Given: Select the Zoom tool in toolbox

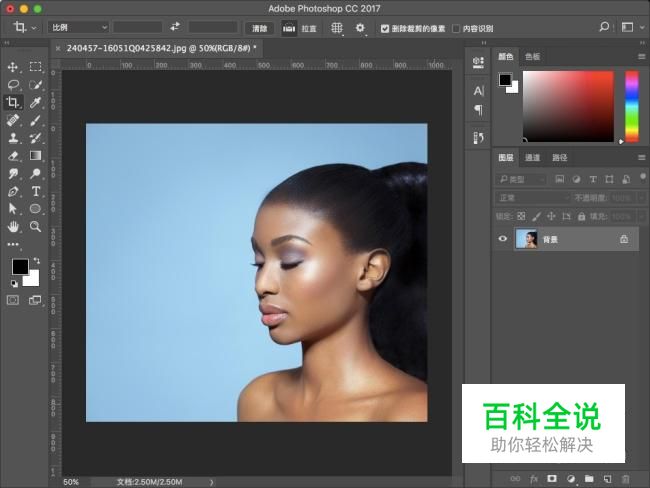Looking at the screenshot, I should tap(35, 227).
